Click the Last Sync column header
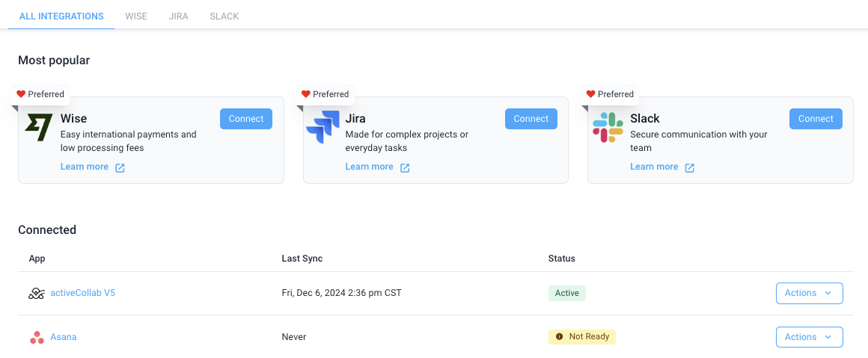This screenshot has width=868, height=358. tap(302, 259)
